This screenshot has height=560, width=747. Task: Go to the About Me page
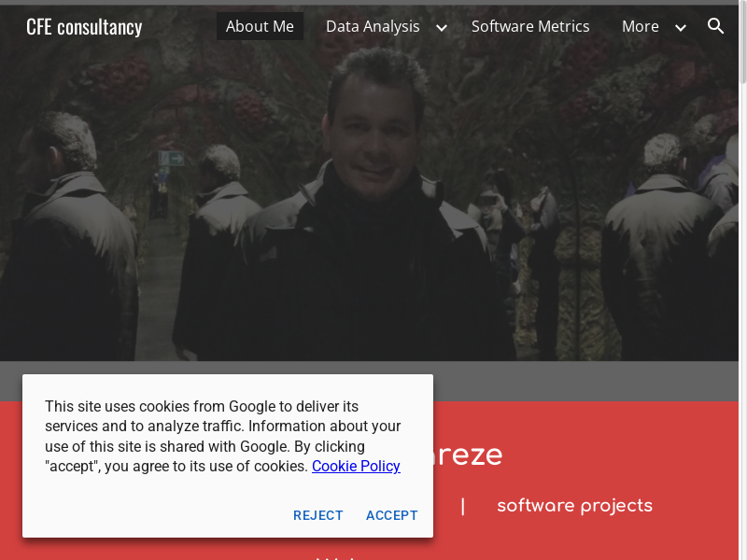tap(260, 26)
